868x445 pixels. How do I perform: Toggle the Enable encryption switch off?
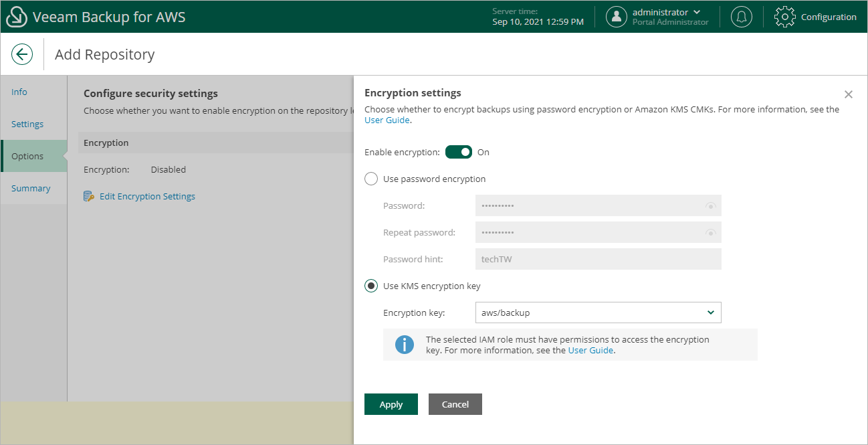[x=459, y=153]
